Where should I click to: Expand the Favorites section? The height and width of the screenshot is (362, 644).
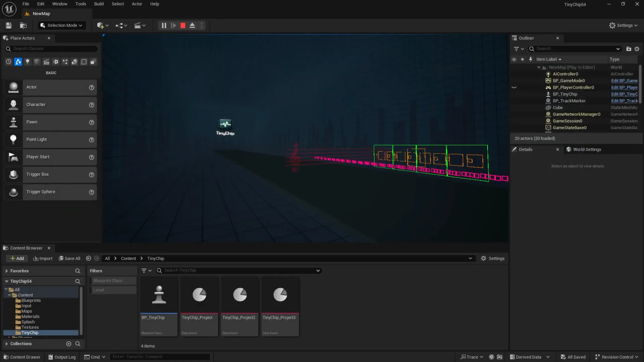7,271
